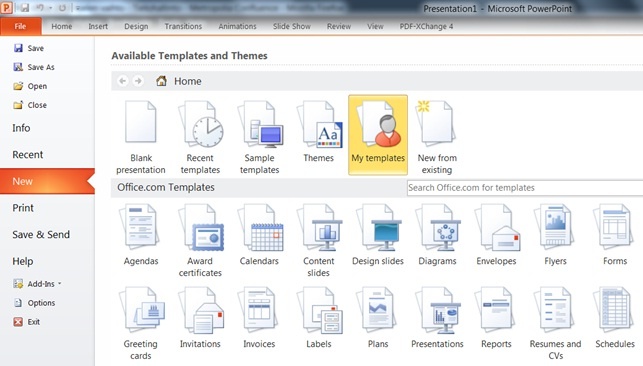Image resolution: width=643 pixels, height=366 pixels.
Task: Open the Labels template category
Action: (x=319, y=318)
